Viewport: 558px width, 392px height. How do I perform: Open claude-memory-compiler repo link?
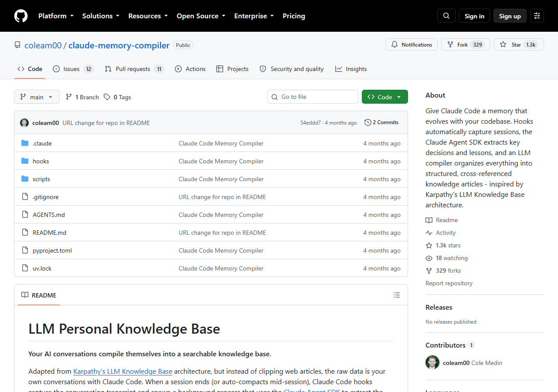tap(119, 45)
